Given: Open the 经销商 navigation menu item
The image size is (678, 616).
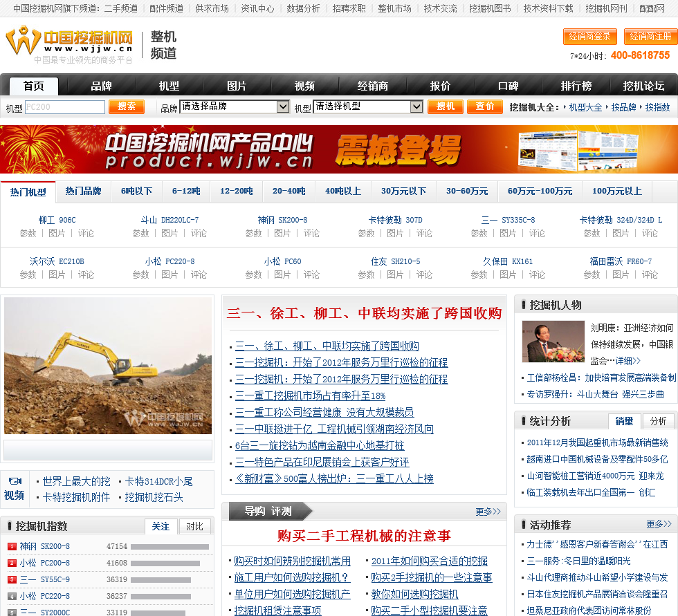Looking at the screenshot, I should pyautogui.click(x=372, y=86).
